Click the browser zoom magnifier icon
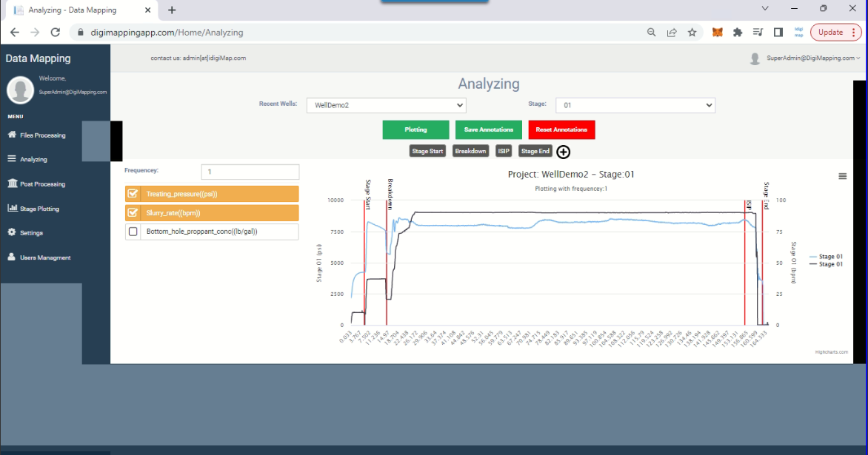Viewport: 868px width, 455px height. [652, 33]
